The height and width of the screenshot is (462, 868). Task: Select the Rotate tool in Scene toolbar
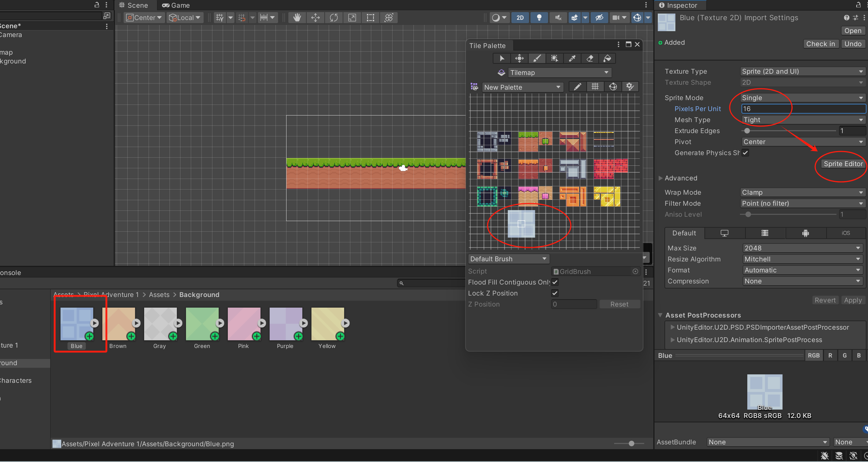point(333,18)
